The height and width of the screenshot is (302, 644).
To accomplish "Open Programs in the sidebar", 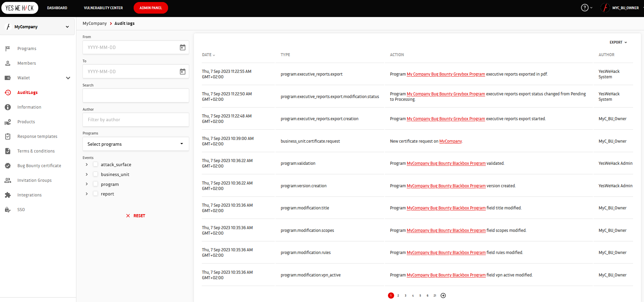I will tap(27, 49).
